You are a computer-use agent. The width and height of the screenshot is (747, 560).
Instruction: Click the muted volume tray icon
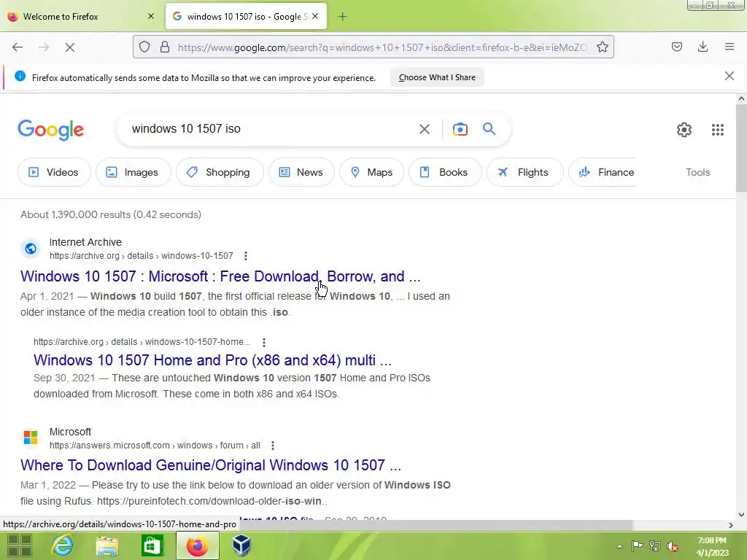click(672, 546)
